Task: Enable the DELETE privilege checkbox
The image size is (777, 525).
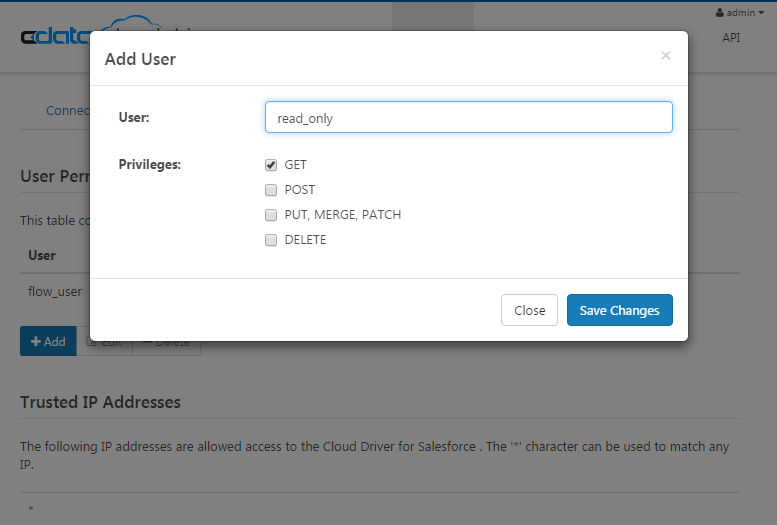Action: tap(271, 240)
